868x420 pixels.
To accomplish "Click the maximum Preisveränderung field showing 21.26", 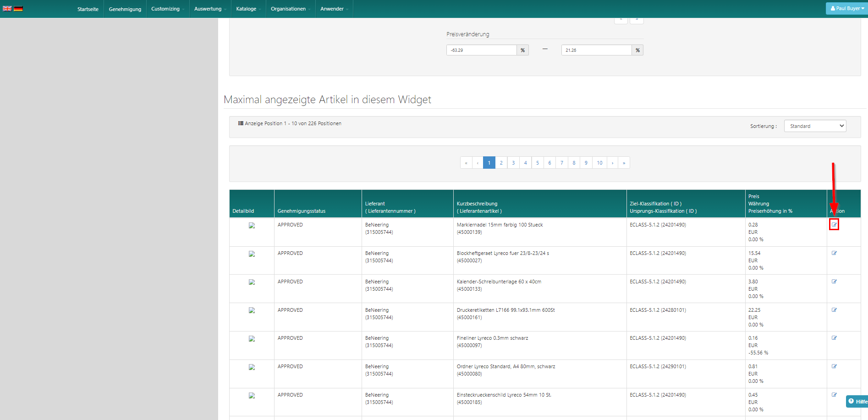I will pyautogui.click(x=596, y=50).
